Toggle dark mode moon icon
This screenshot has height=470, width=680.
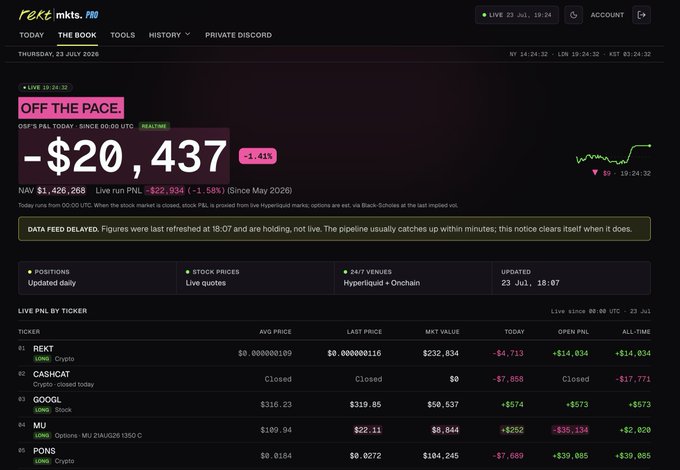coord(573,15)
